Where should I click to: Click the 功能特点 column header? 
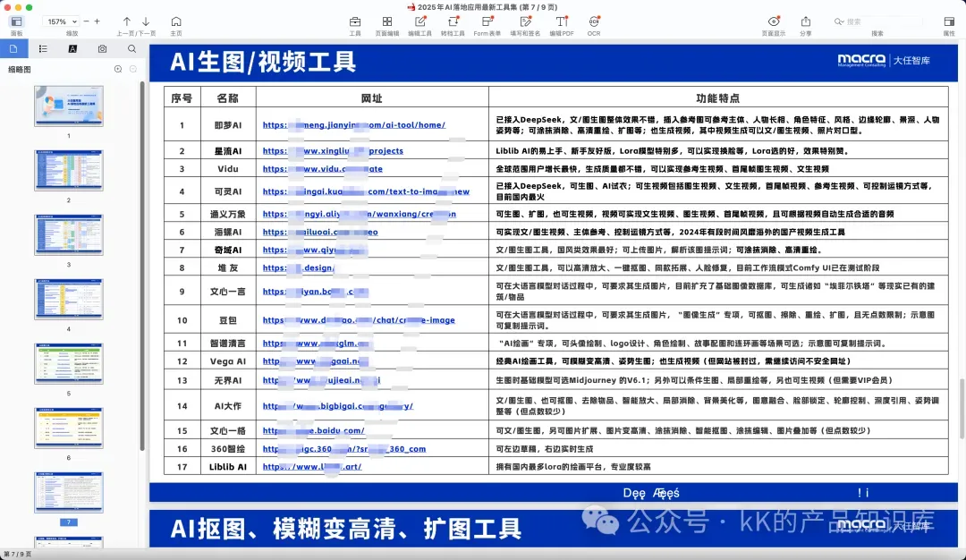click(x=717, y=98)
